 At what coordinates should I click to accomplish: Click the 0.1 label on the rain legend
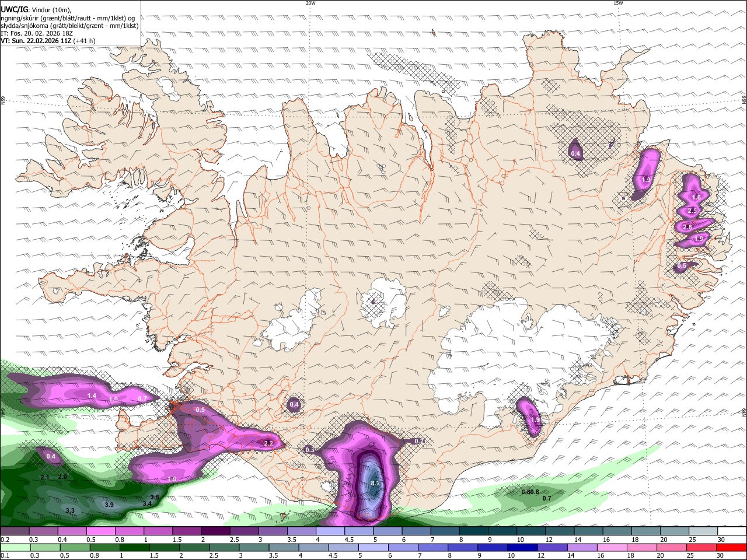pos(4,555)
